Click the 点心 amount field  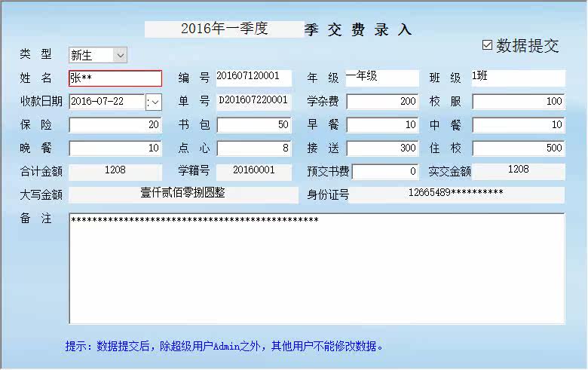[254, 148]
